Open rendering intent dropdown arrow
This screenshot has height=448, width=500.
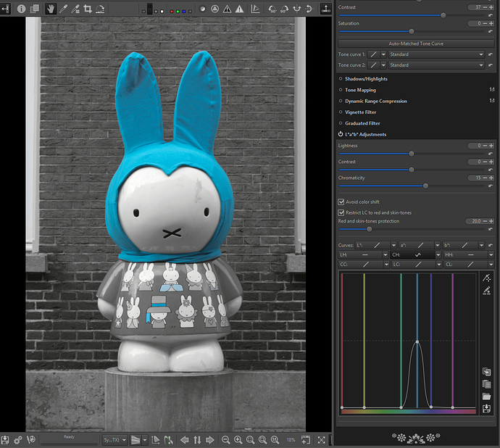(145, 440)
